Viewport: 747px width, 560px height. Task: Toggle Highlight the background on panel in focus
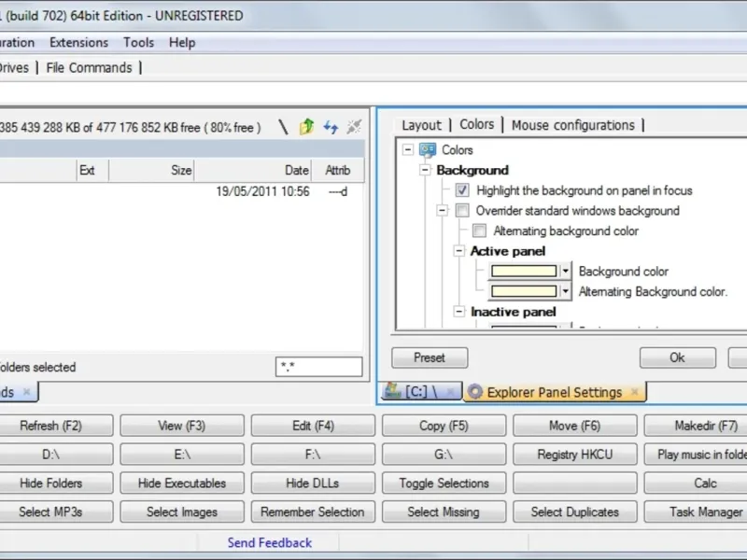(x=461, y=190)
